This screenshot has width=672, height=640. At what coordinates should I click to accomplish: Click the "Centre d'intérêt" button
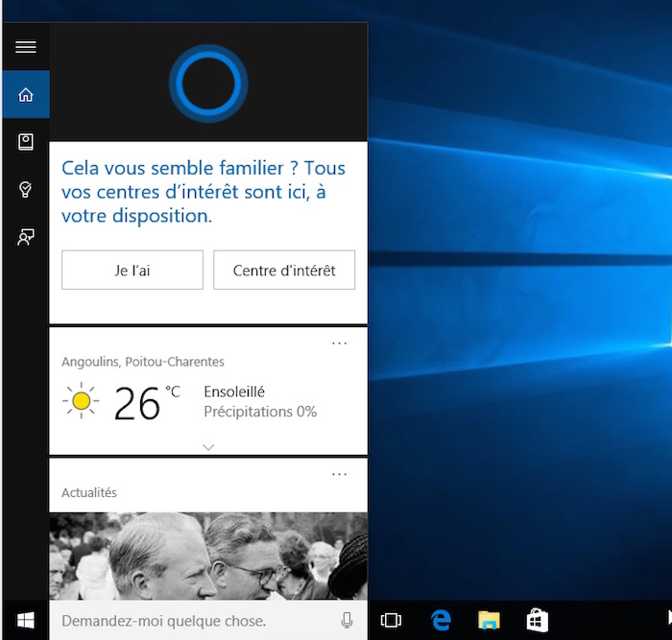click(x=284, y=271)
